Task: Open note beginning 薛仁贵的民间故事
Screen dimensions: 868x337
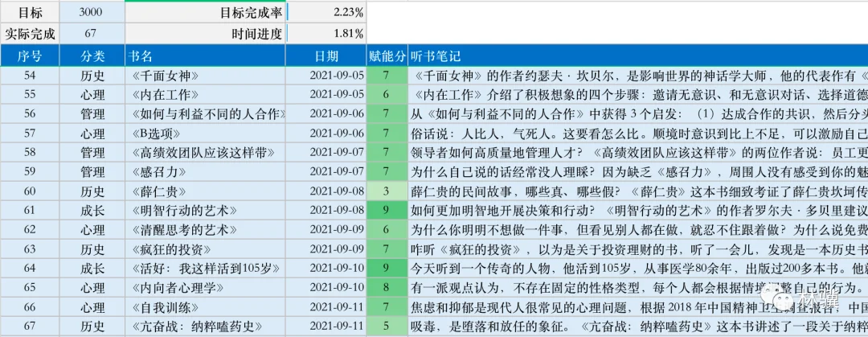Action: click(637, 191)
